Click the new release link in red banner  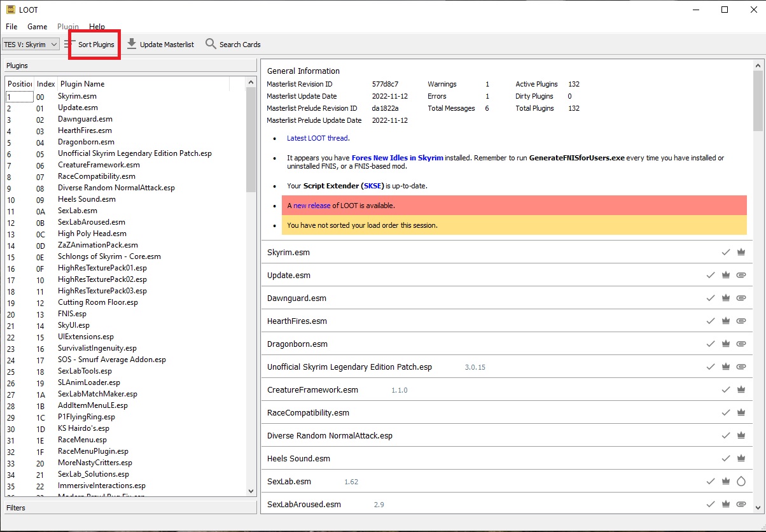click(x=312, y=206)
